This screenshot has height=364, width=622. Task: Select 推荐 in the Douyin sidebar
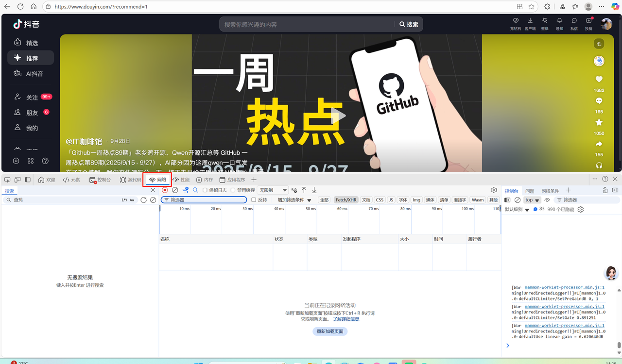pos(31,58)
